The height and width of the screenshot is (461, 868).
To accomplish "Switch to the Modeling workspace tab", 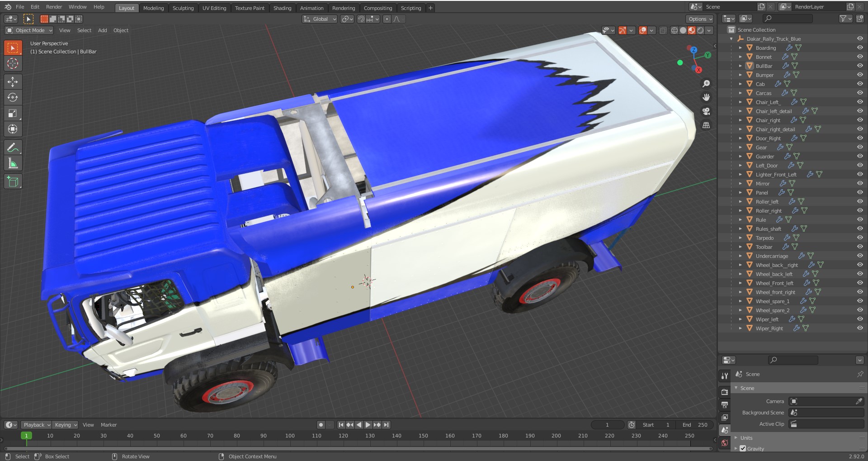I will [153, 8].
